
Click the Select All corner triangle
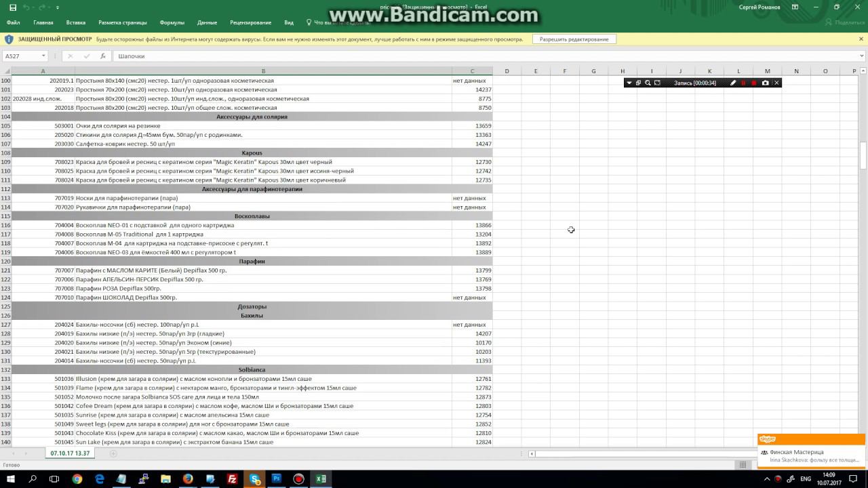point(6,71)
